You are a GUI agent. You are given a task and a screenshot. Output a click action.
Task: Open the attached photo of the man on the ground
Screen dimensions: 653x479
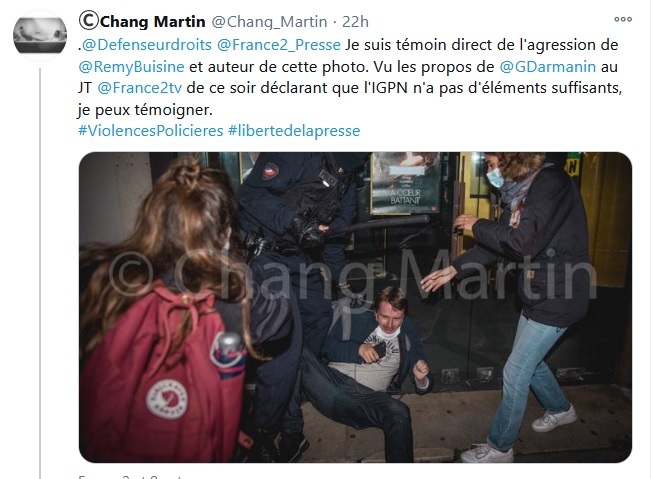pos(355,307)
